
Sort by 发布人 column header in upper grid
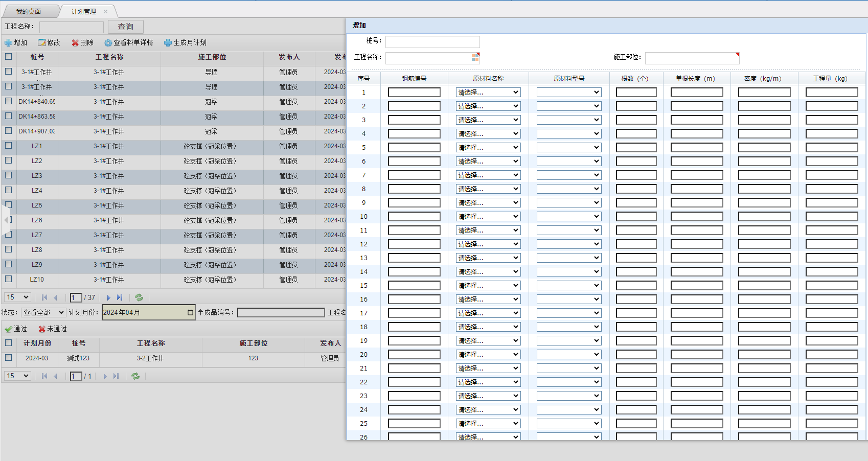pyautogui.click(x=289, y=57)
